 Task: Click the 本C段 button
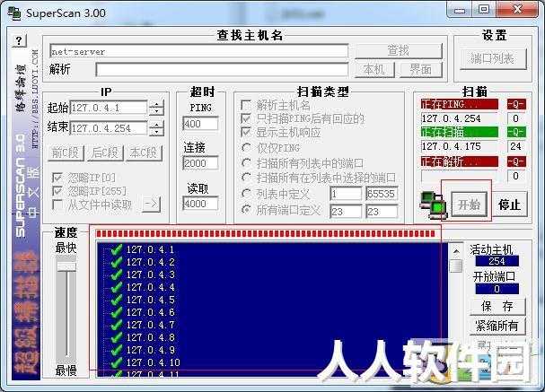[x=143, y=152]
